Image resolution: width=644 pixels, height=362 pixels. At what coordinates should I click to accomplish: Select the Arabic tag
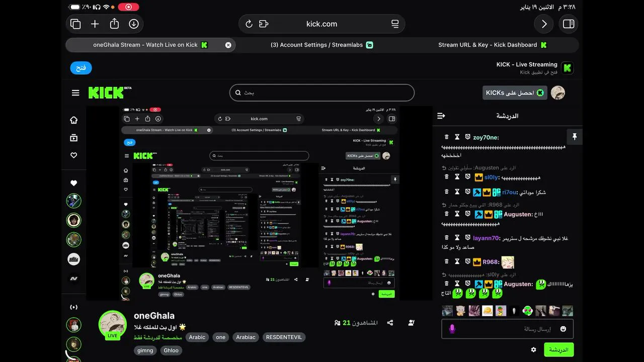pos(197,337)
